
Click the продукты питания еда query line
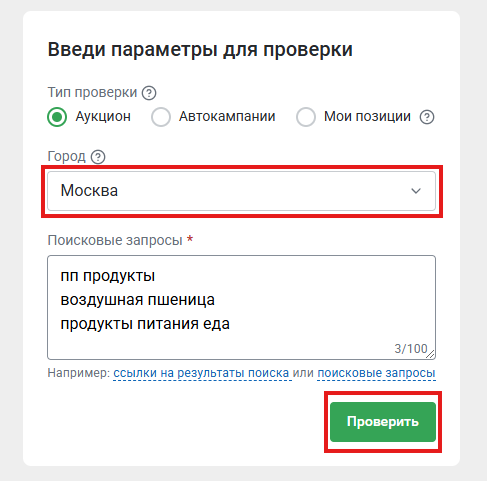(x=145, y=324)
